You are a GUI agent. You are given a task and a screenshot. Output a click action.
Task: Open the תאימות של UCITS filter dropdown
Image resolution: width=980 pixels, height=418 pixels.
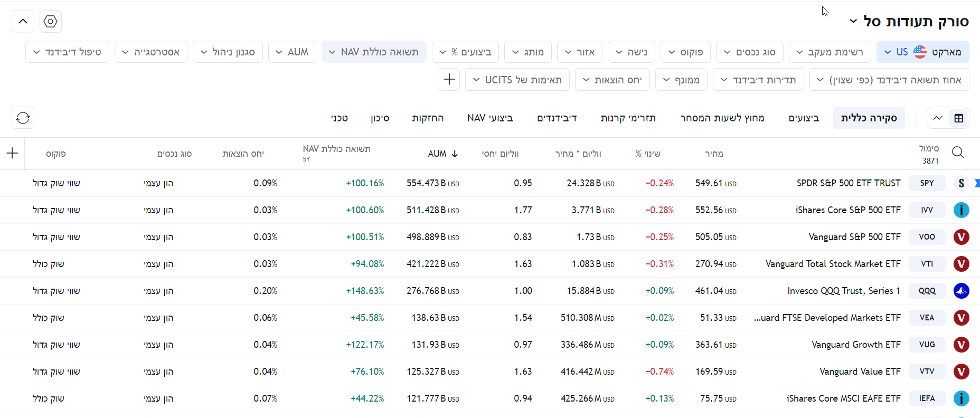pos(517,80)
